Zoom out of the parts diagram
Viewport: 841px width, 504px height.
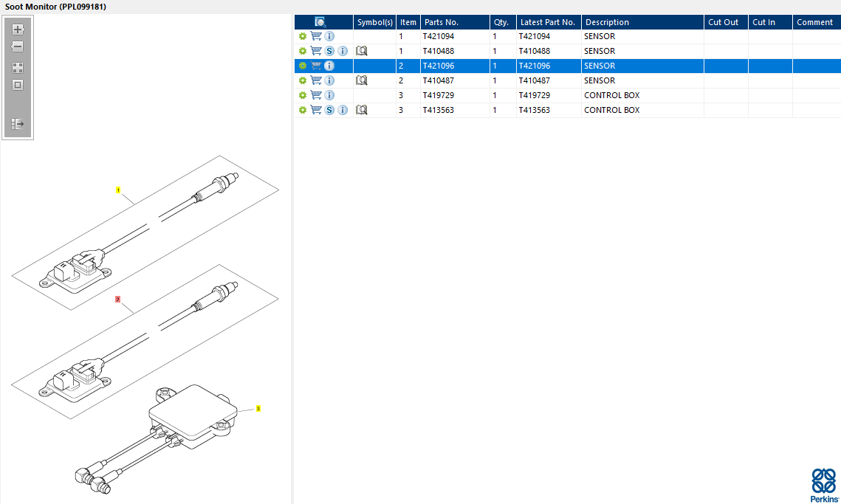[x=18, y=46]
